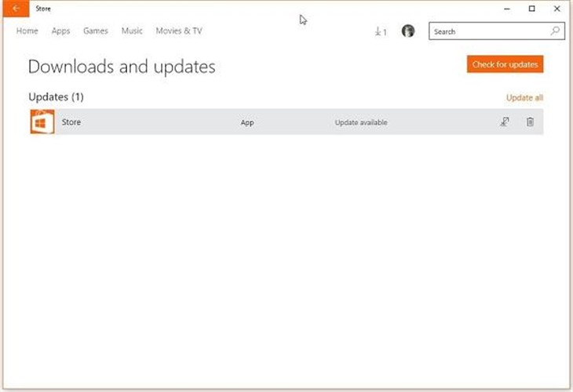The width and height of the screenshot is (573, 392).
Task: Click the Store app tile icon
Action: [42, 122]
